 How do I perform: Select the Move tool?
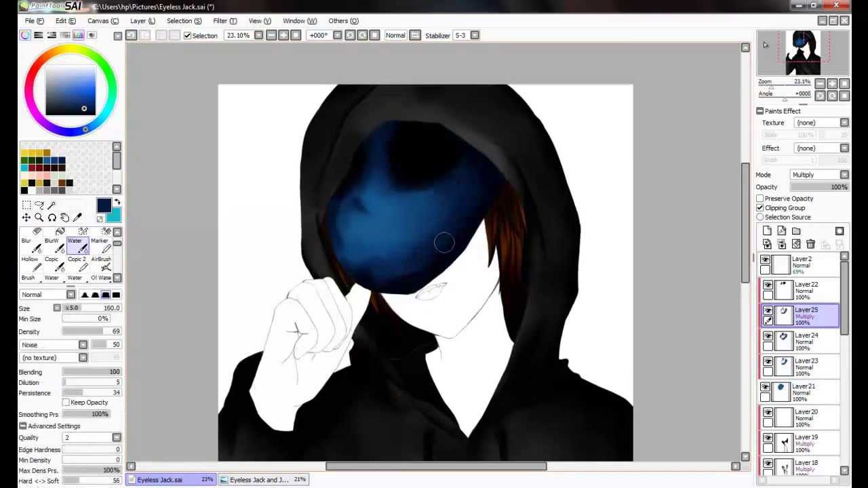click(x=26, y=218)
